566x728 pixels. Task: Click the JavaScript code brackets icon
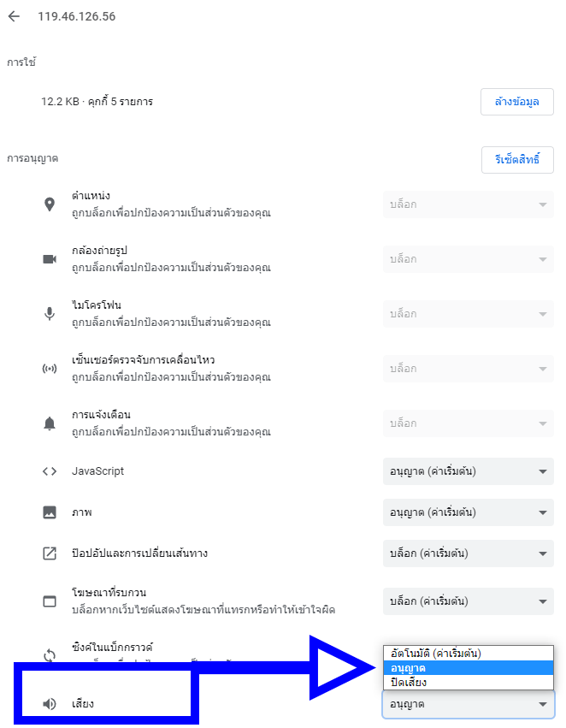coord(50,471)
